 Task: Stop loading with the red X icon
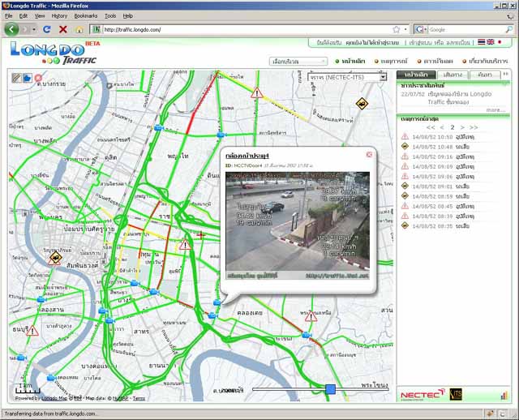click(63, 29)
